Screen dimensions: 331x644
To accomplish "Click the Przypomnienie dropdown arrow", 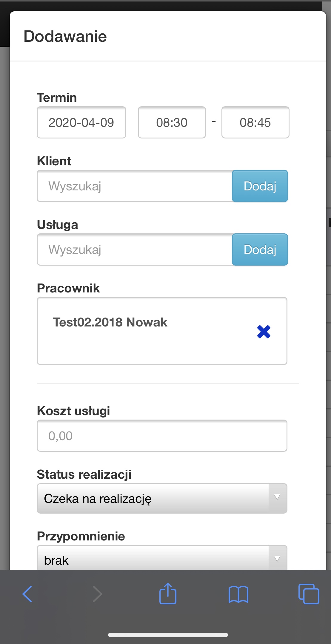I will click(x=277, y=559).
